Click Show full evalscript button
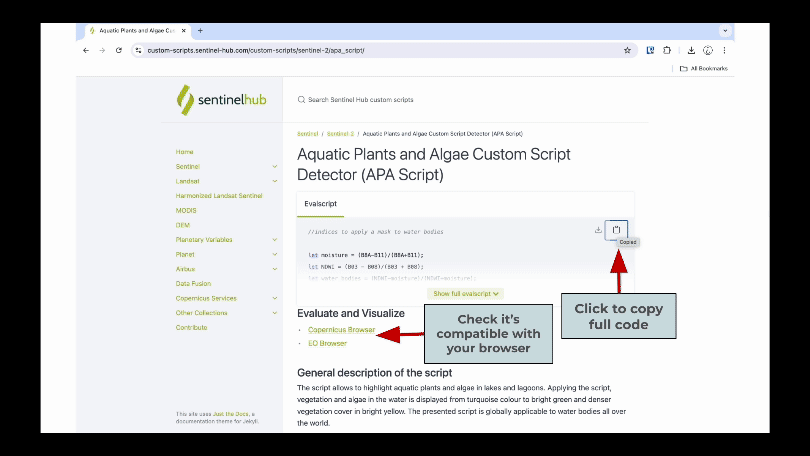 click(465, 293)
